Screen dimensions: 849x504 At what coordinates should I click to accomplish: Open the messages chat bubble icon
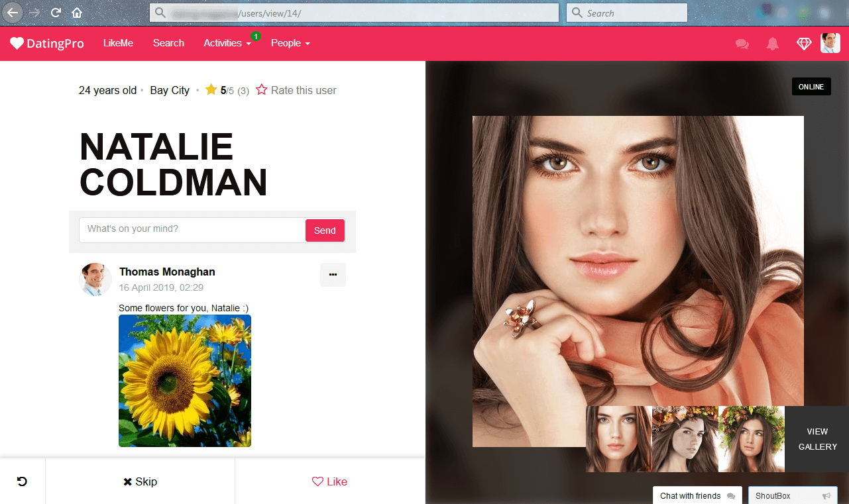[x=742, y=44]
